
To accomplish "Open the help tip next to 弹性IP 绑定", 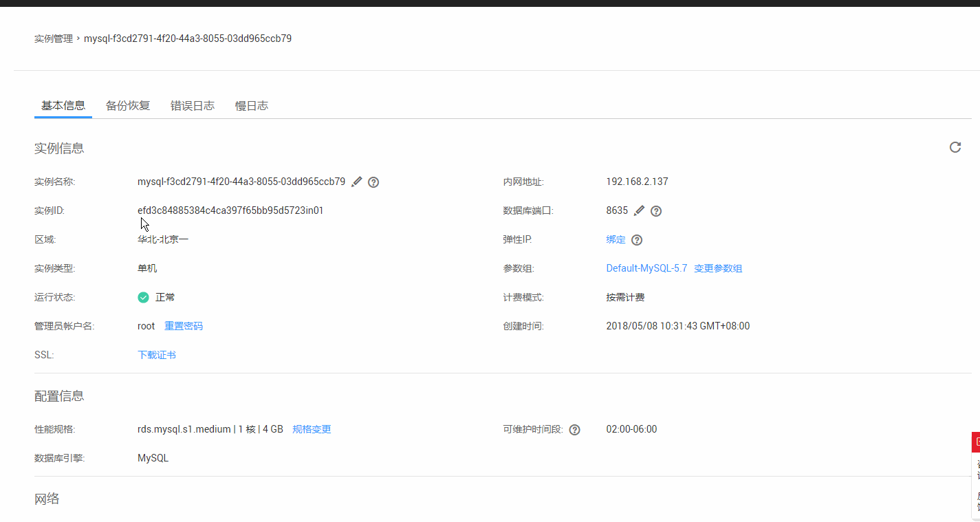I will pyautogui.click(x=635, y=239).
